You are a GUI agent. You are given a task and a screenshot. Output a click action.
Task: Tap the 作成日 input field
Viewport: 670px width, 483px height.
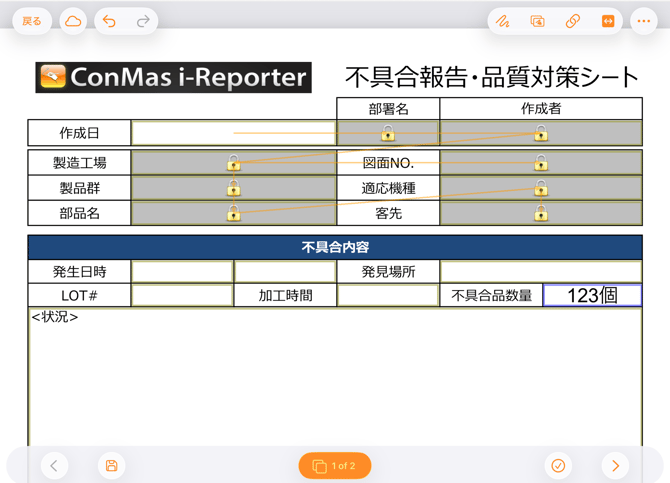coord(233,133)
